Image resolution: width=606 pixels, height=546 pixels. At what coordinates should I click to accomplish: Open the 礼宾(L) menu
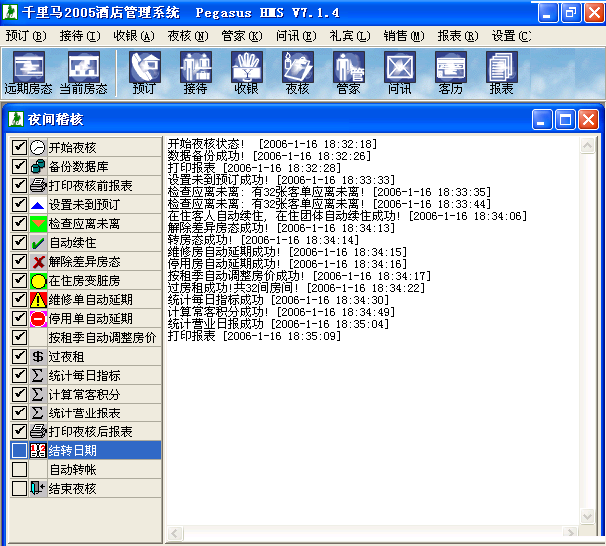click(350, 36)
